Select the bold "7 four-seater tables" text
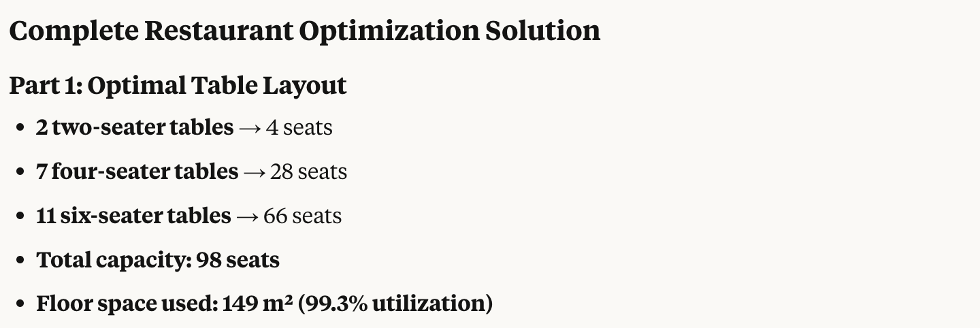 [x=137, y=171]
